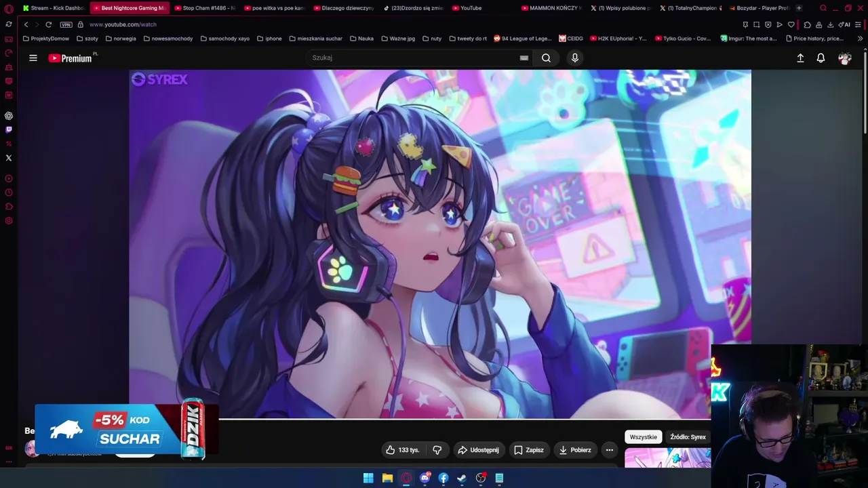Dislike the video
This screenshot has height=488, width=868.
point(437,450)
